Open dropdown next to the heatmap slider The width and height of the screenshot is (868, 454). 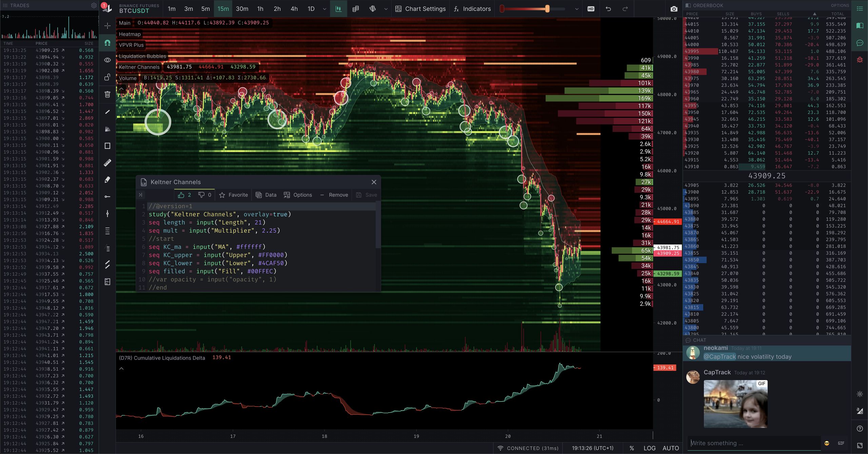[x=576, y=9]
